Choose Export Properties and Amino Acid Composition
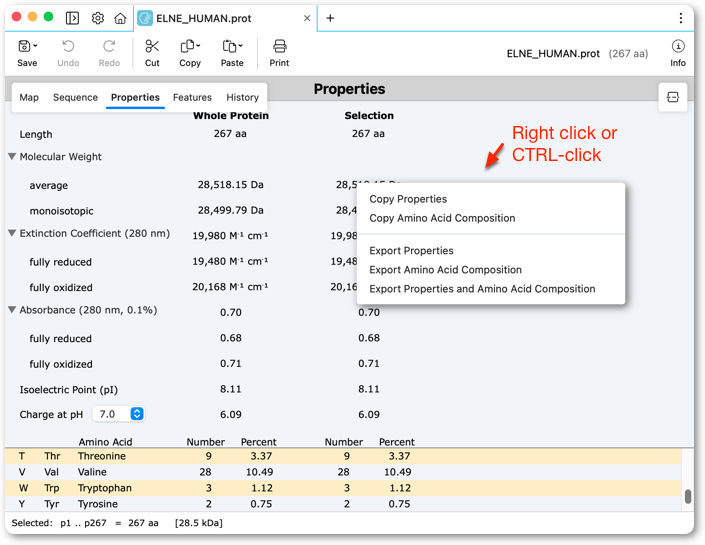This screenshot has height=545, width=705. [x=482, y=289]
